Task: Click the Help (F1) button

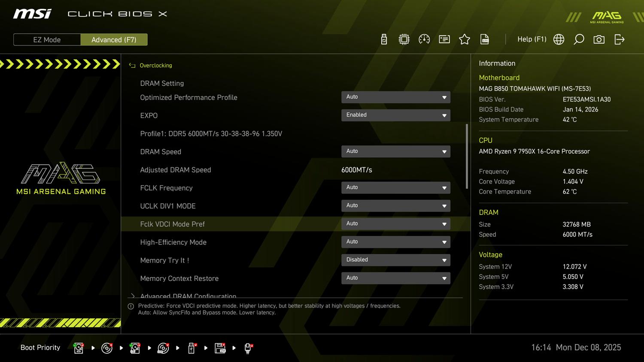Action: point(532,39)
